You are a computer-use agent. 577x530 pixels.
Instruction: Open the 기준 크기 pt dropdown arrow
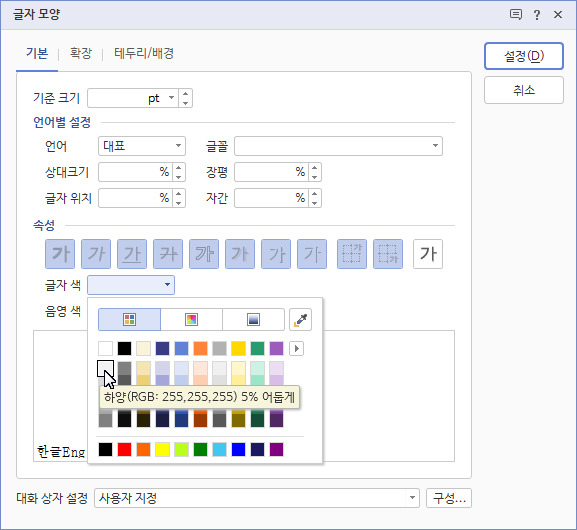tap(171, 98)
